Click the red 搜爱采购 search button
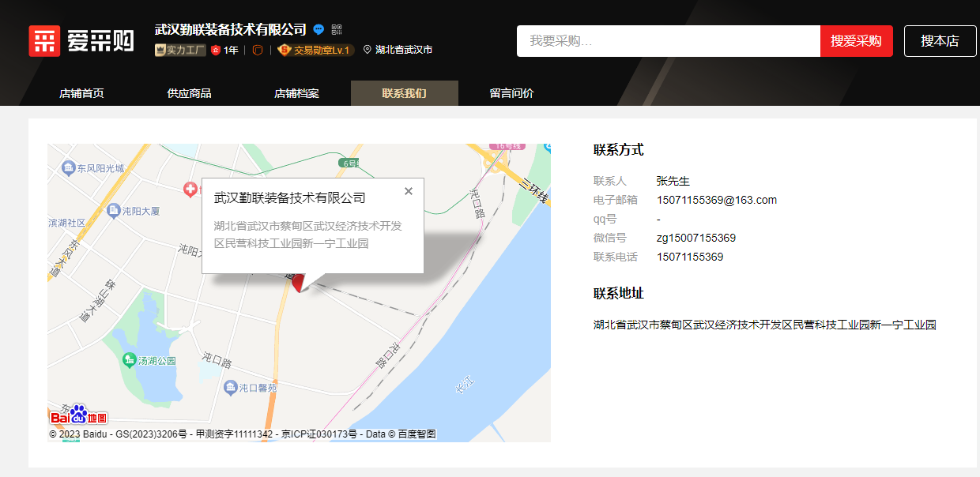980x477 pixels. pos(856,40)
